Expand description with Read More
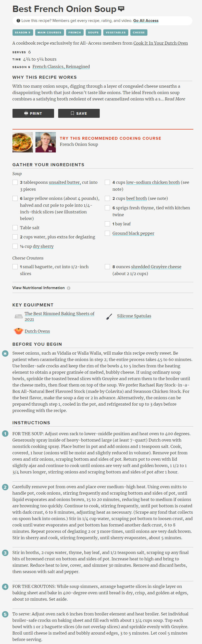Image resolution: width=202 pixels, height=644 pixels. [175, 99]
